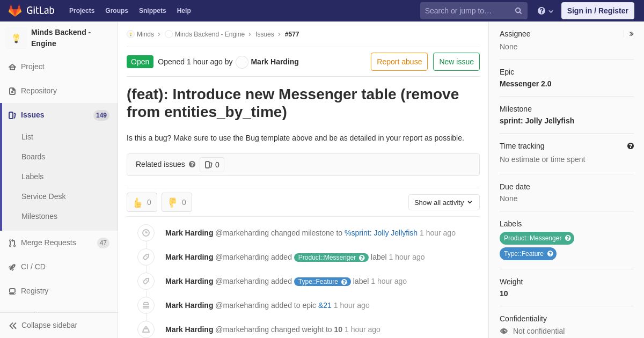Open the Projects menu
This screenshot has width=644, height=338.
click(82, 11)
